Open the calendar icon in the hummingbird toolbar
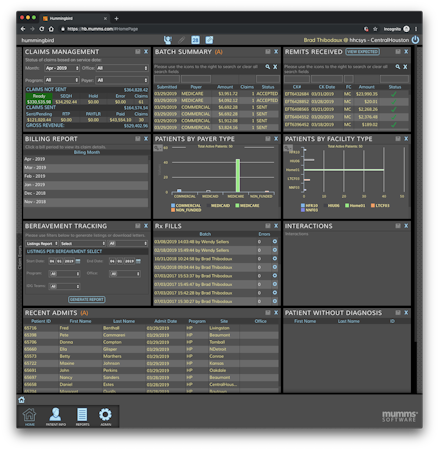The image size is (439, 450). 195,40
